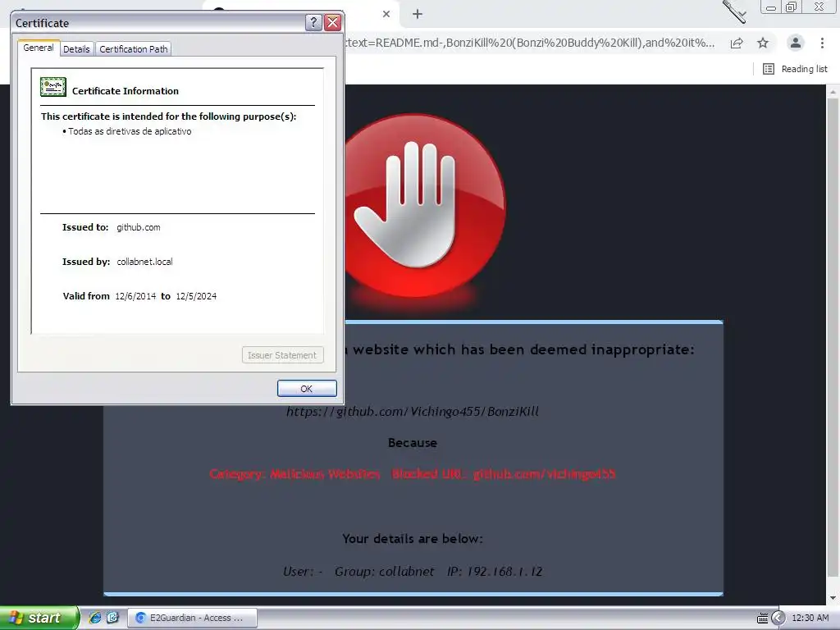The image size is (840, 630).
Task: Close the Certificate dialog with red X
Action: coord(333,22)
